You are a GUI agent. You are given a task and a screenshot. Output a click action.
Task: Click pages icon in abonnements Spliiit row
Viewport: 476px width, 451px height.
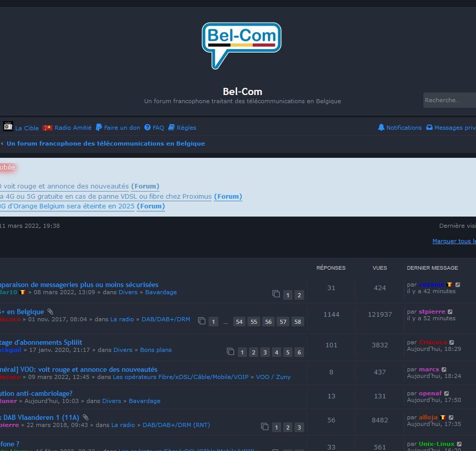click(x=231, y=351)
